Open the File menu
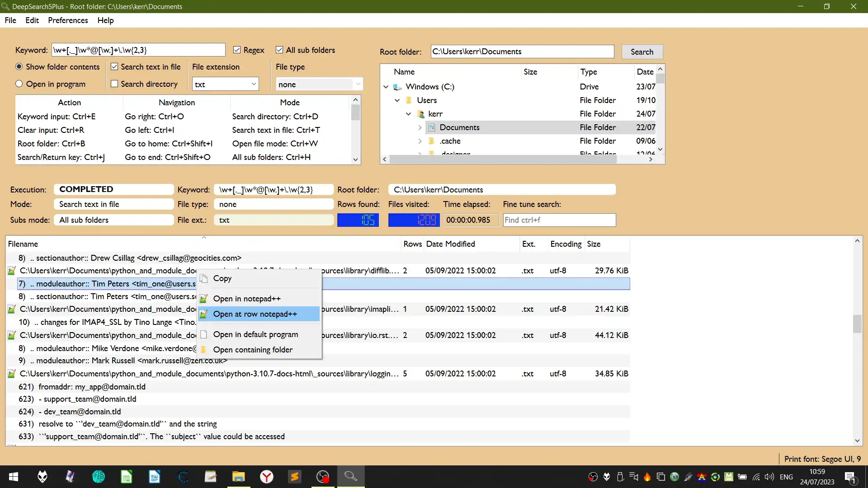868x488 pixels. 10,20
